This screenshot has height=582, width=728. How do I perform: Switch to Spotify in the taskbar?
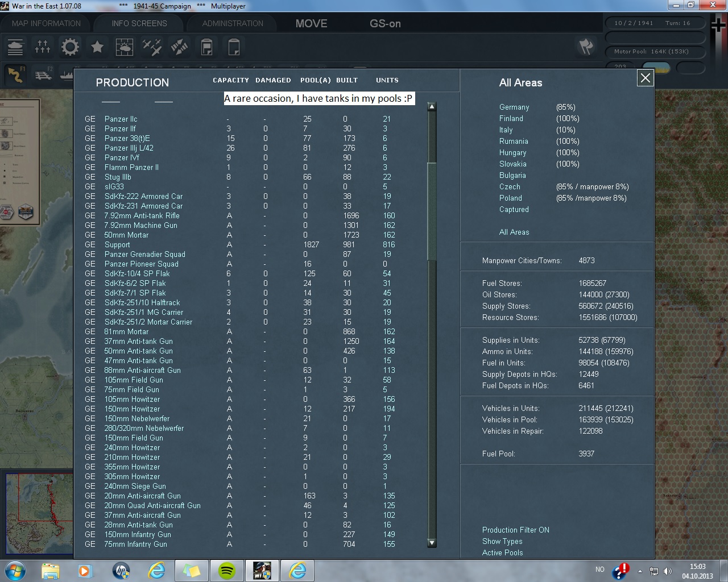227,571
